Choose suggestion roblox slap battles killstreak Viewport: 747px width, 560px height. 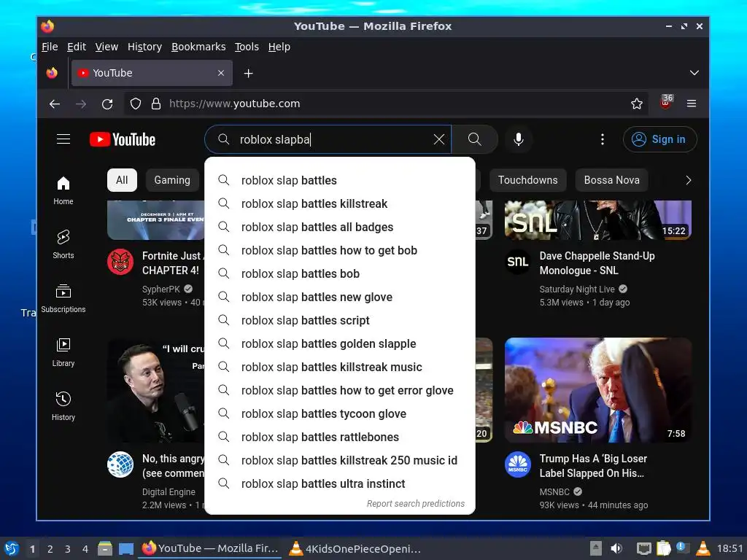click(x=340, y=204)
